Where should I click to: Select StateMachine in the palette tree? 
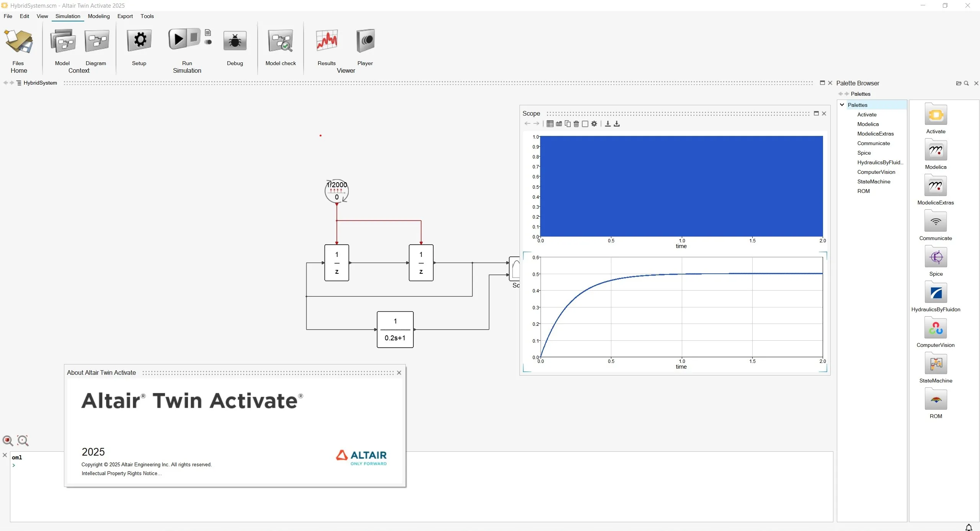pyautogui.click(x=874, y=181)
